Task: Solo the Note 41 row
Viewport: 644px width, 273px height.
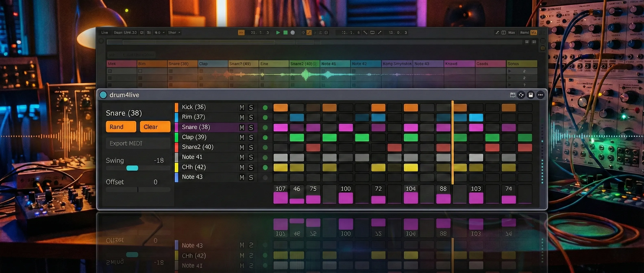Action: click(251, 157)
